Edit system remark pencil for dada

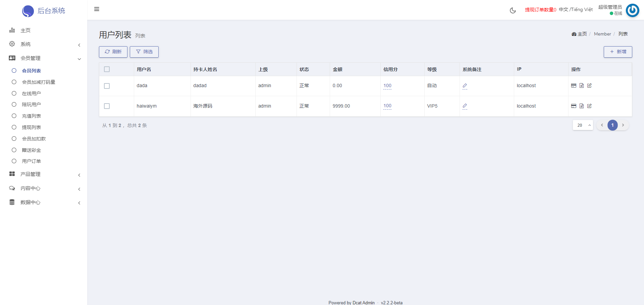pyautogui.click(x=465, y=86)
